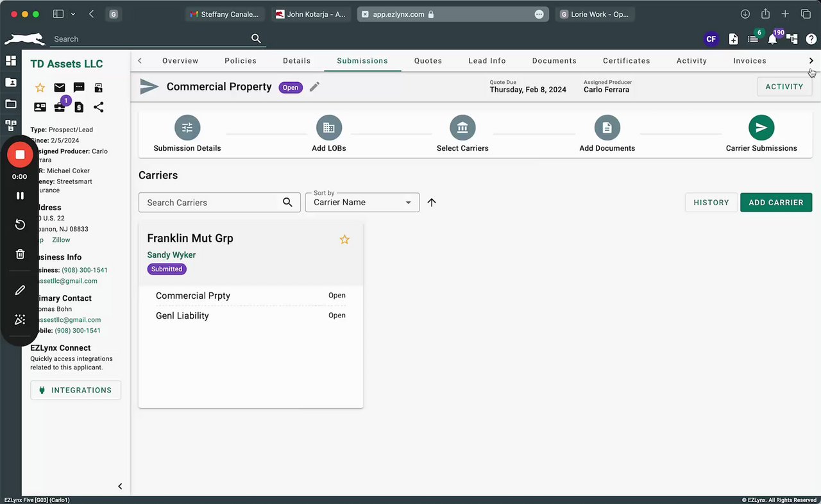The image size is (821, 504).
Task: Click the email envelope icon under TD Assets LLC
Action: (60, 88)
